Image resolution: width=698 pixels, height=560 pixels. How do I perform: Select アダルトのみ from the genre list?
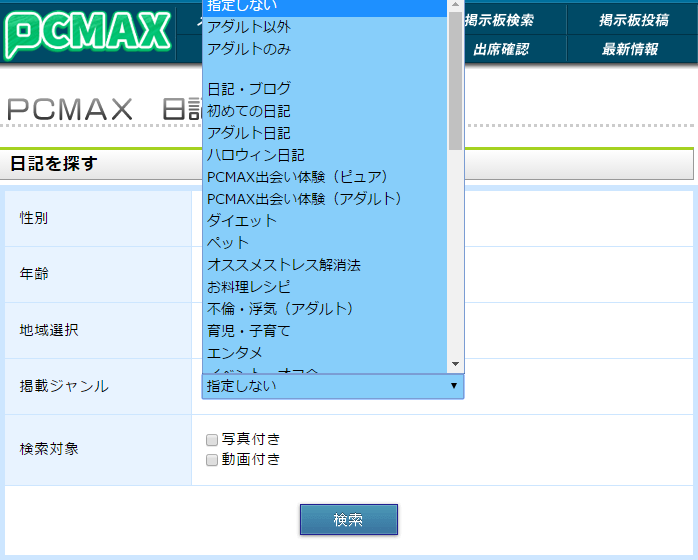click(x=325, y=49)
